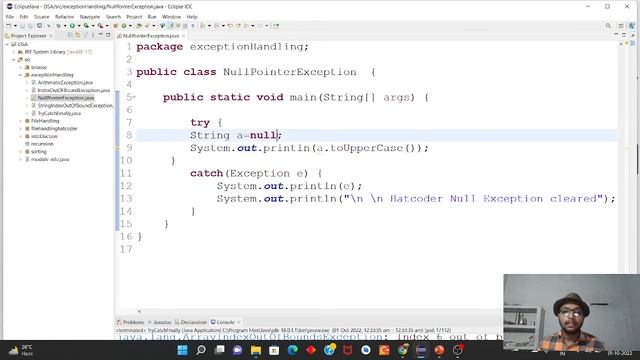The image size is (640, 360).
Task: Select the sorting package
Action: [36, 151]
